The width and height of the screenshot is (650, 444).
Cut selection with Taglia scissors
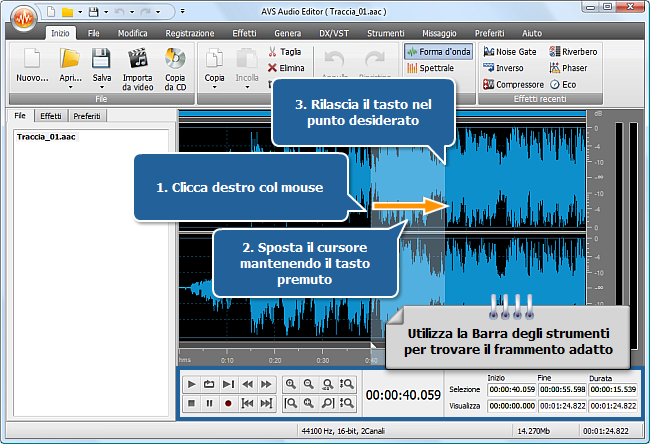(x=285, y=52)
